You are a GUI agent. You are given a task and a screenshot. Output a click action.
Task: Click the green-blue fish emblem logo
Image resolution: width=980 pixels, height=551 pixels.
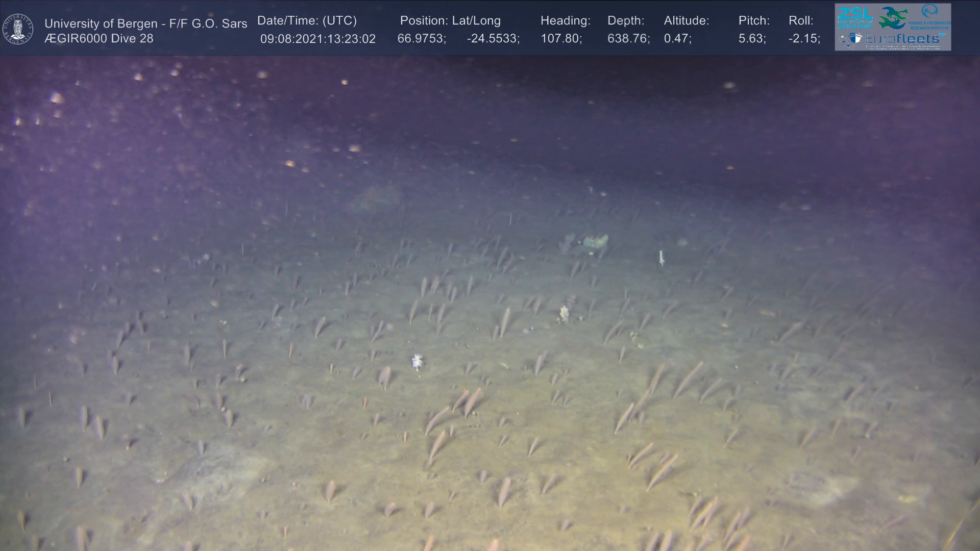893,18
